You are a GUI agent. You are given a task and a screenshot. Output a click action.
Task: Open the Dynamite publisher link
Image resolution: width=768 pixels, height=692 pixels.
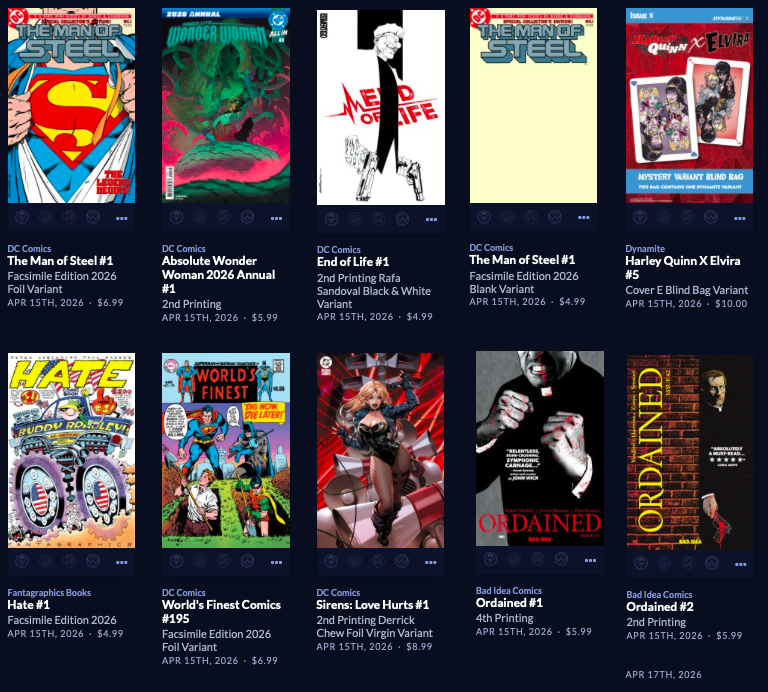click(x=645, y=249)
